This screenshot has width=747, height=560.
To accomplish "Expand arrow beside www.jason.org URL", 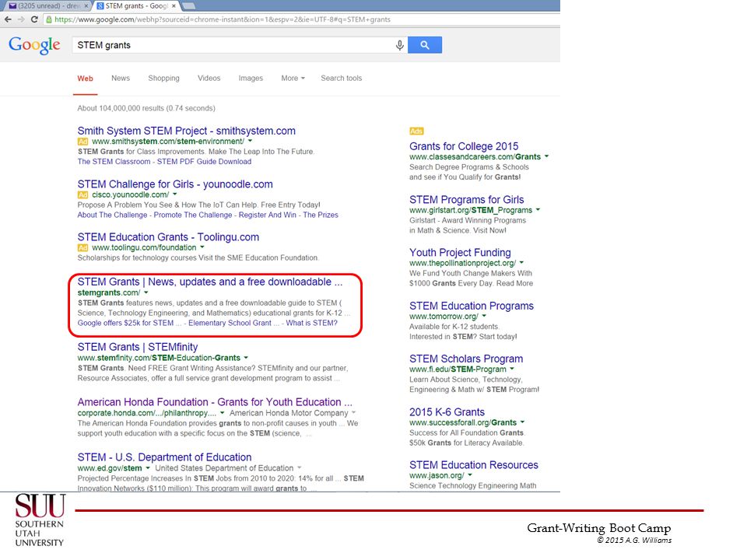I will click(470, 474).
